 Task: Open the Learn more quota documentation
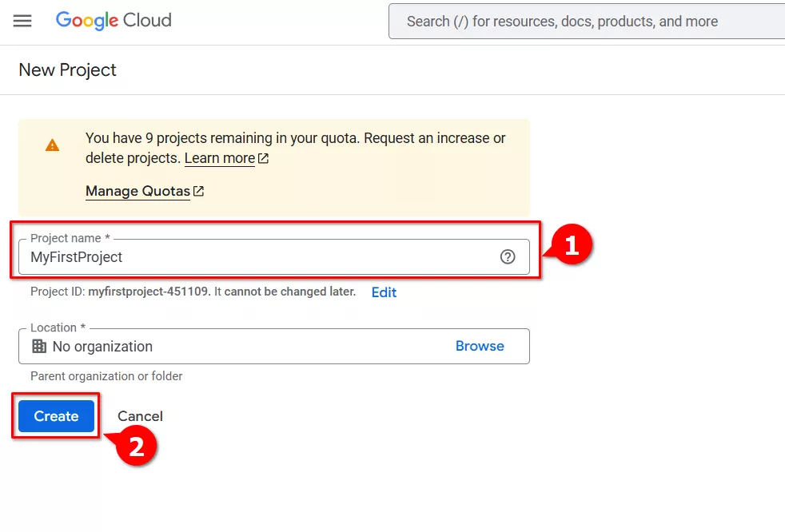click(219, 157)
